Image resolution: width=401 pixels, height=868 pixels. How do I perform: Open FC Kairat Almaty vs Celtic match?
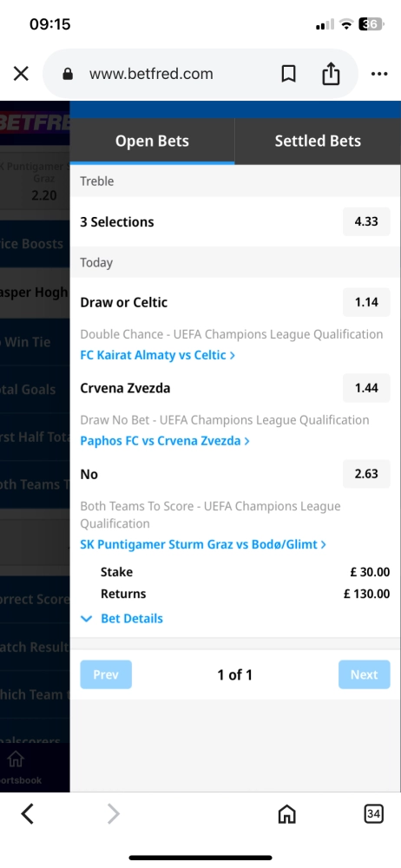[158, 355]
